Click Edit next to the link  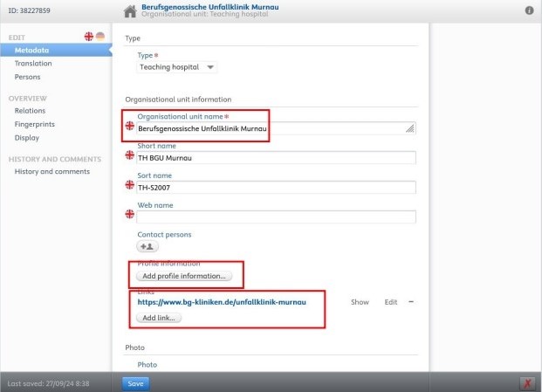pos(391,302)
